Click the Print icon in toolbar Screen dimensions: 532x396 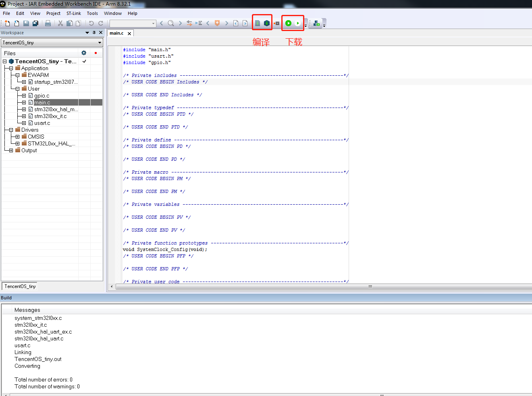coord(48,23)
